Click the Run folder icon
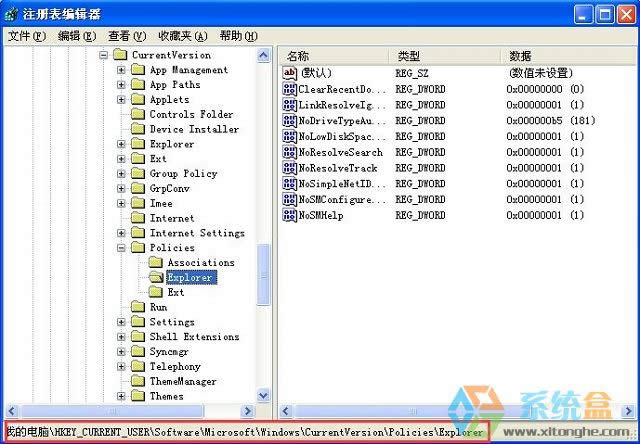Image resolution: width=640 pixels, height=444 pixels. tap(138, 307)
